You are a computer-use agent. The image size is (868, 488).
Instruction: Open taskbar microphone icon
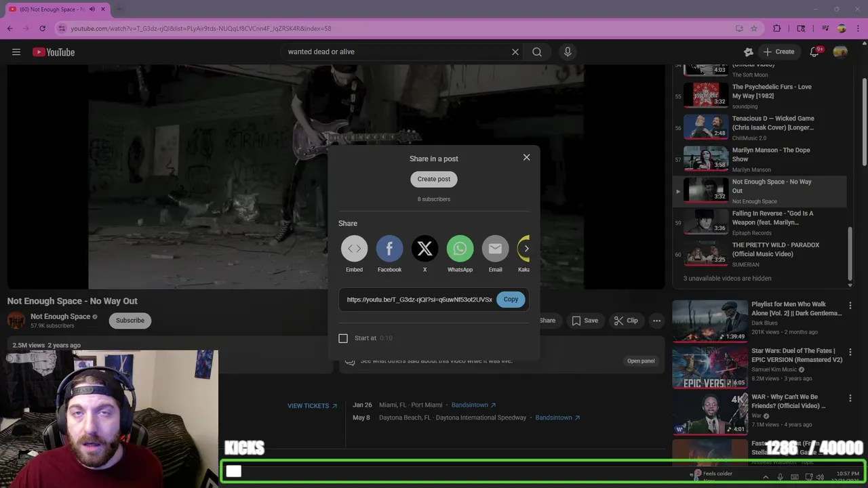point(780,477)
